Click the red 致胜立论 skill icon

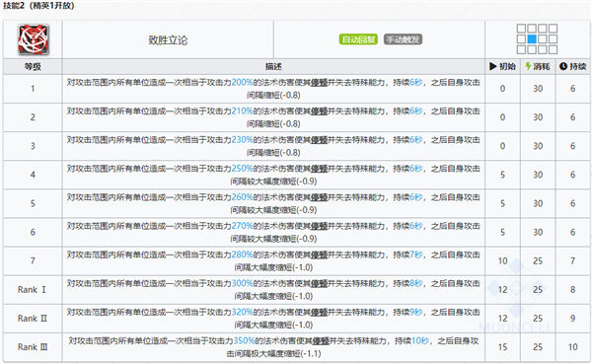coord(34,39)
